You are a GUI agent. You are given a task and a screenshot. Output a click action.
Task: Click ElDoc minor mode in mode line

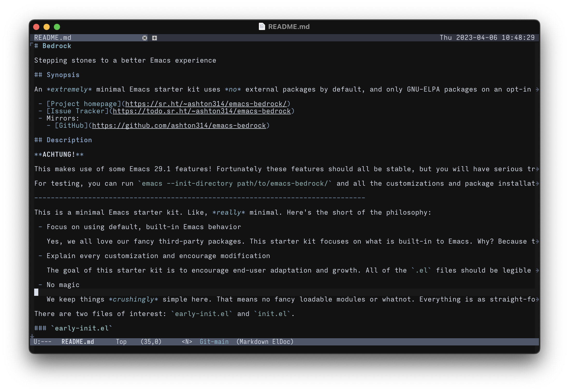[281, 342]
